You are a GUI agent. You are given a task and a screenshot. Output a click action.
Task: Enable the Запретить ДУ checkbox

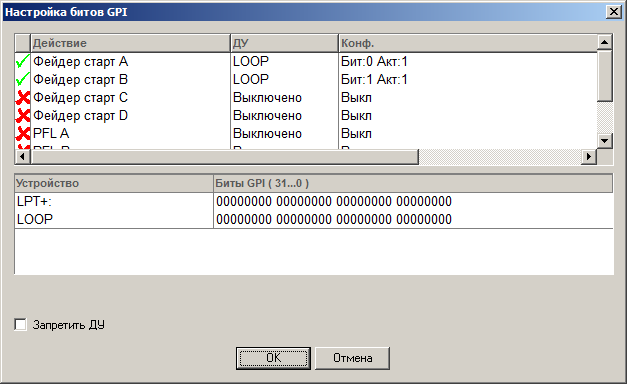(20, 324)
